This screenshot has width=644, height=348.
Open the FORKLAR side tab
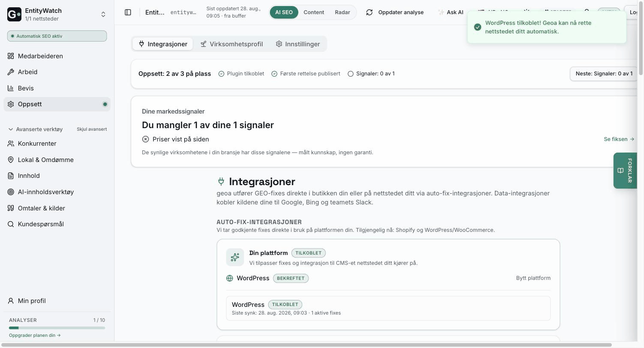point(625,171)
